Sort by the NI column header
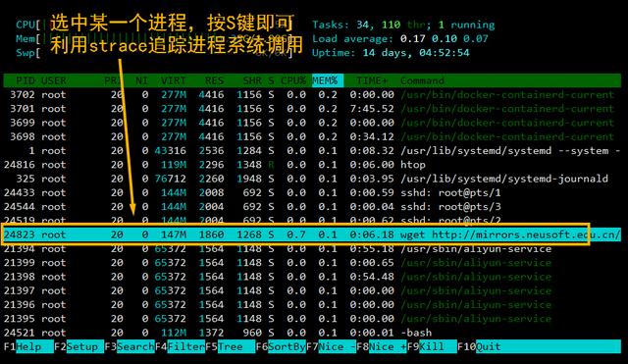This screenshot has width=628, height=364. click(141, 80)
